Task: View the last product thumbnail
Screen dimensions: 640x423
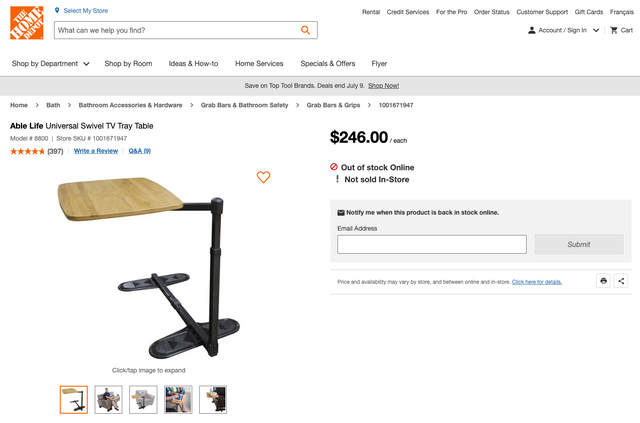Action: coord(213,399)
